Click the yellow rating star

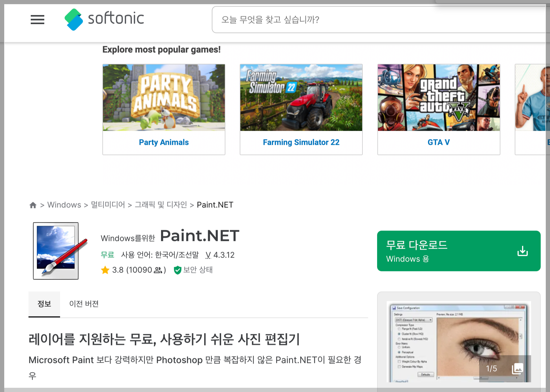coord(105,270)
